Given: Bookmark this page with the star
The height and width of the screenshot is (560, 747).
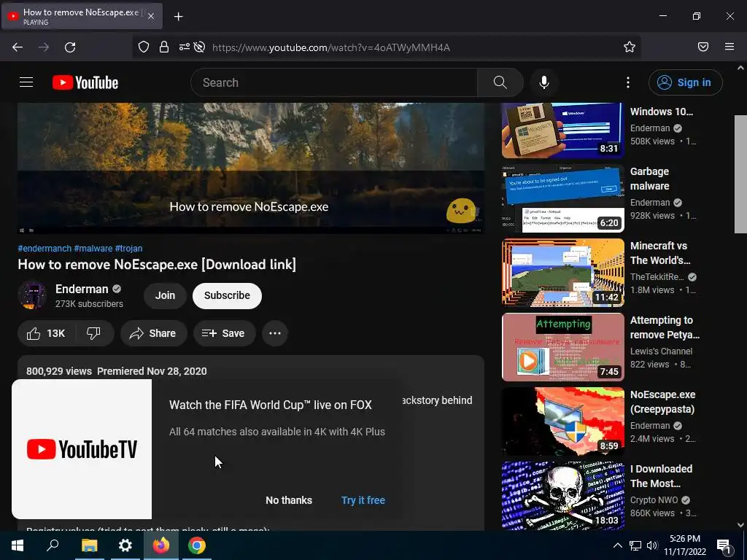Looking at the screenshot, I should tap(630, 47).
